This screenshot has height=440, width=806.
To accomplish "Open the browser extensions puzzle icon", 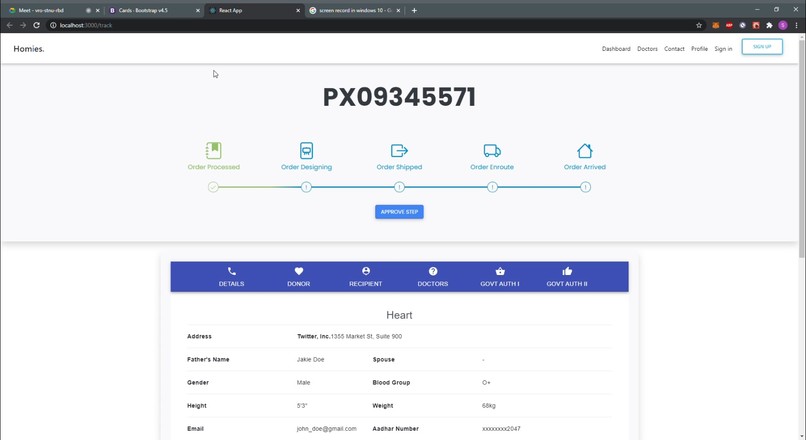I will tap(769, 25).
